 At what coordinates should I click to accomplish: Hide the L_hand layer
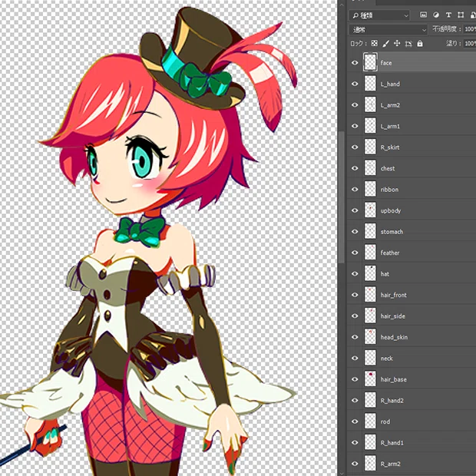pos(355,84)
